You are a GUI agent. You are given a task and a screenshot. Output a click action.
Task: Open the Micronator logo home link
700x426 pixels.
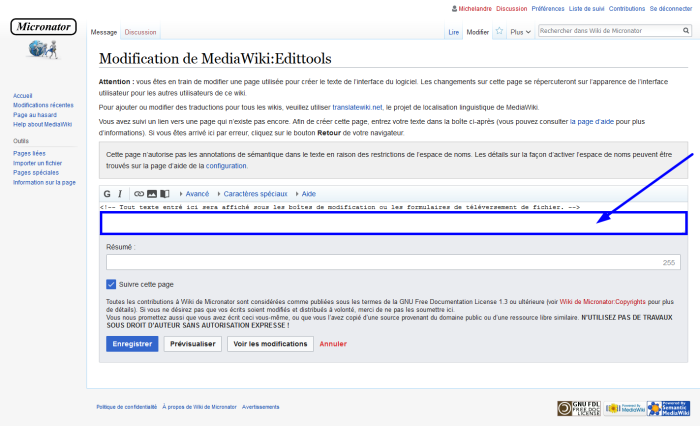[x=43, y=38]
